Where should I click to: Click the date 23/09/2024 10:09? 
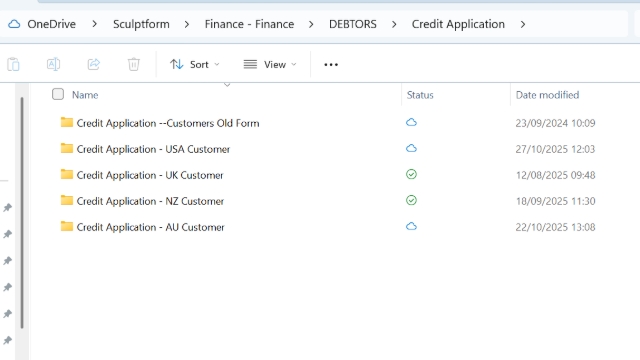tap(555, 123)
